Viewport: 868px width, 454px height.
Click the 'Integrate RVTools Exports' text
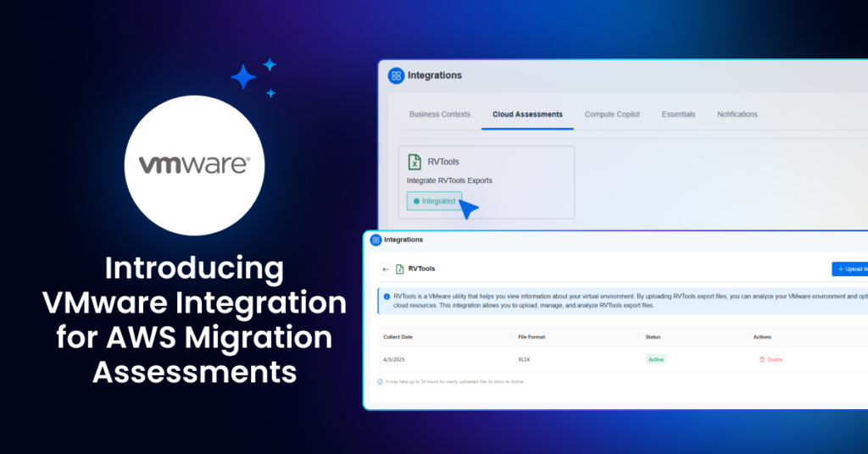tap(449, 180)
